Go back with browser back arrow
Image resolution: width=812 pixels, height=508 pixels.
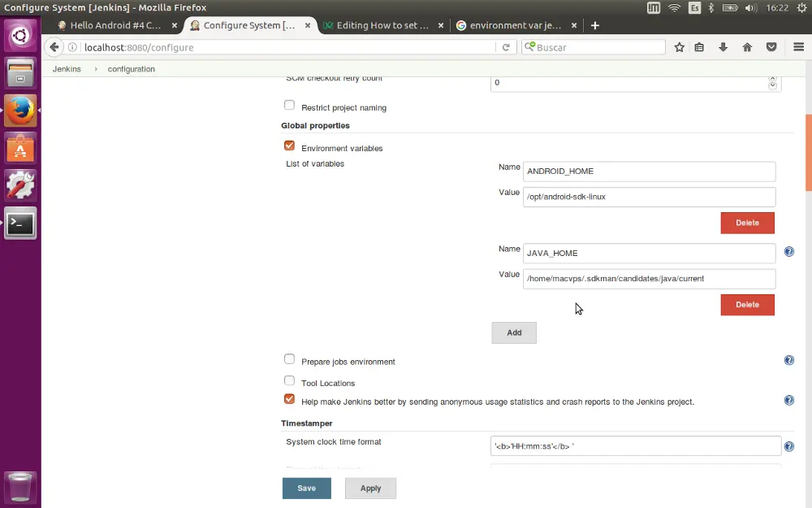(54, 47)
